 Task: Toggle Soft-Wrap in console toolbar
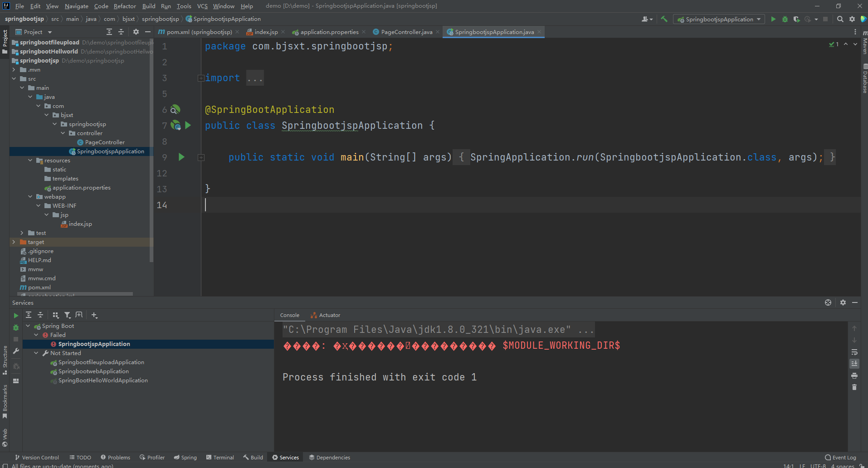[854, 352]
